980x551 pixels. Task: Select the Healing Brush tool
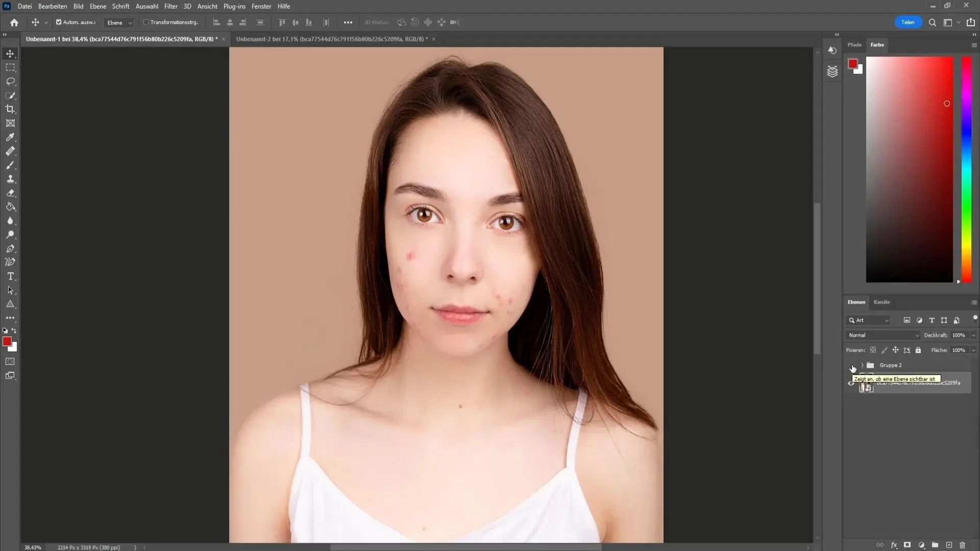click(x=10, y=151)
